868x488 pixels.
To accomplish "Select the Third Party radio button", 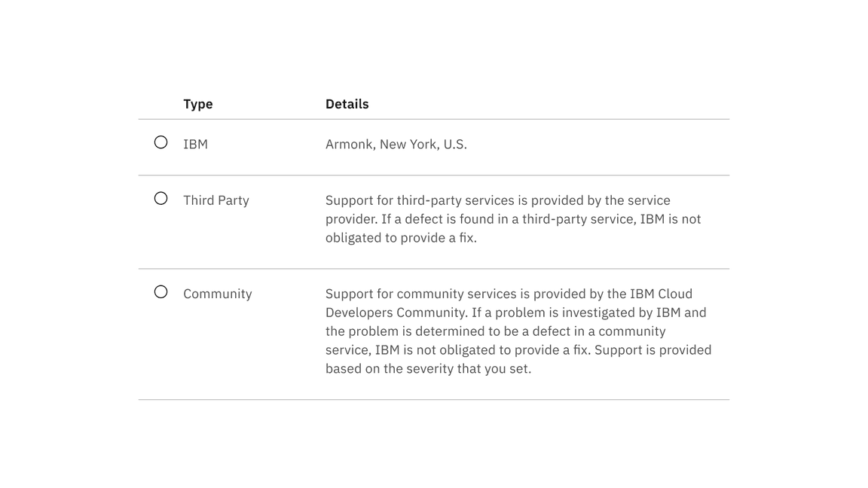I will click(x=160, y=198).
